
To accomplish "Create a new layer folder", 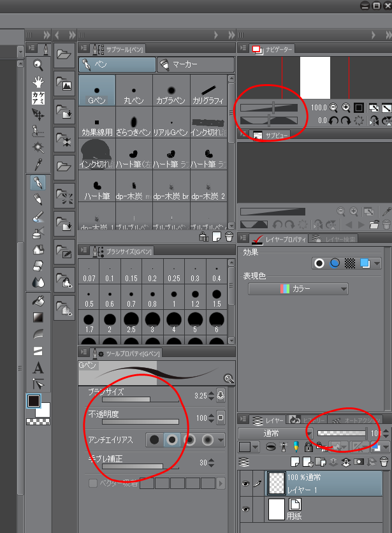I will click(x=320, y=462).
